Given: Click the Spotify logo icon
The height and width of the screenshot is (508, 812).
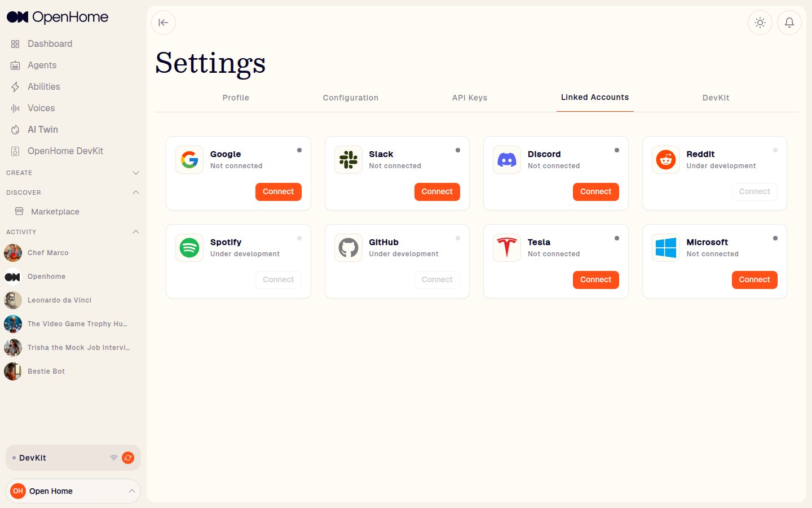Looking at the screenshot, I should [189, 248].
